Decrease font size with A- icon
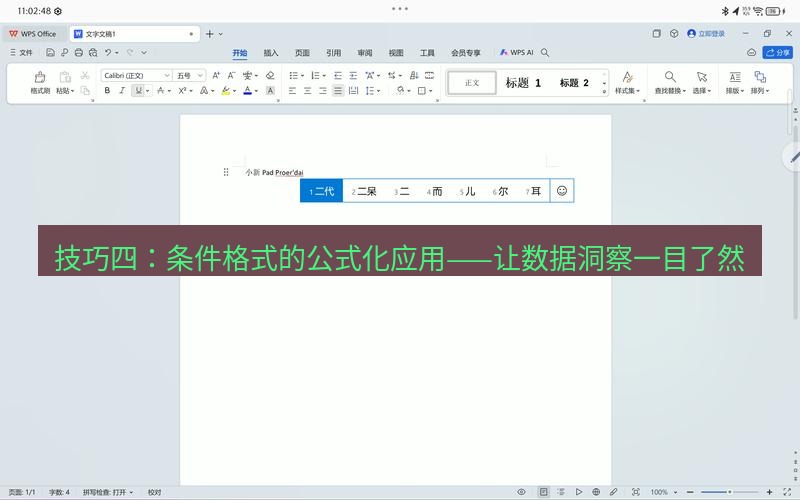 point(231,76)
